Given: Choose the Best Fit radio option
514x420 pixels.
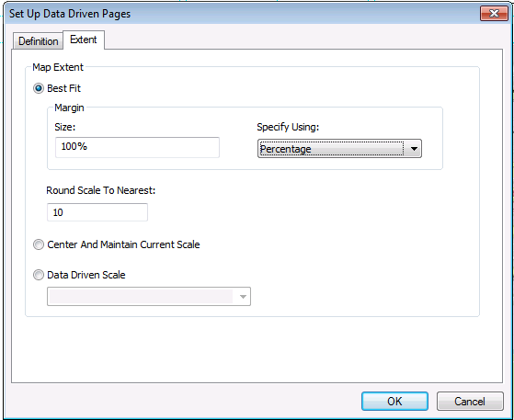Looking at the screenshot, I should pyautogui.click(x=39, y=88).
